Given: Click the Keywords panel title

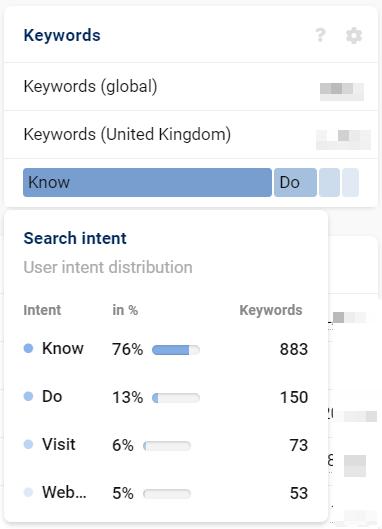Looking at the screenshot, I should click(x=62, y=35).
